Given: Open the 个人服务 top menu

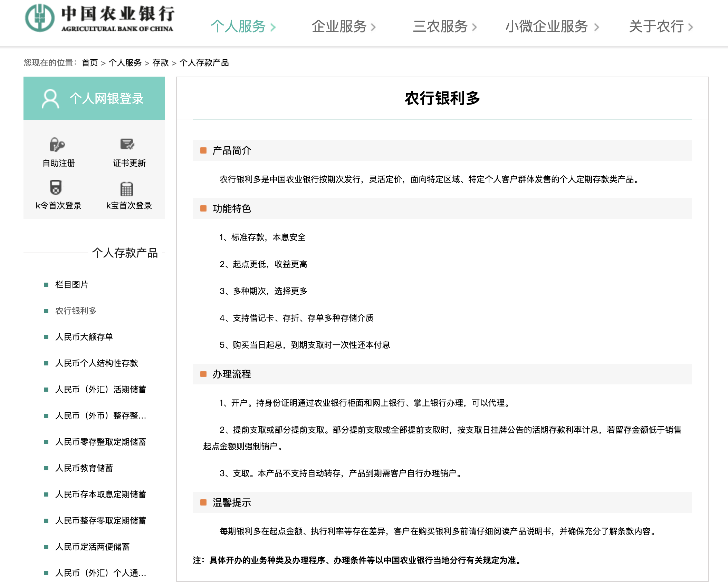Looking at the screenshot, I should [238, 27].
